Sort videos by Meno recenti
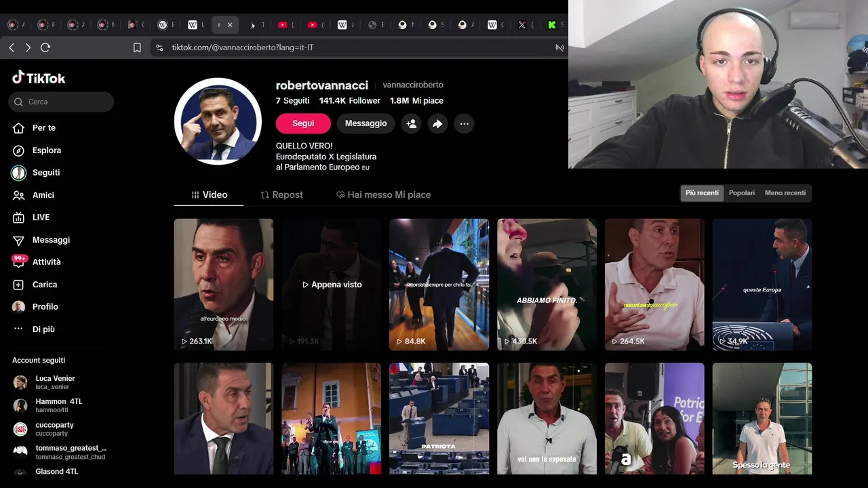 (x=785, y=193)
